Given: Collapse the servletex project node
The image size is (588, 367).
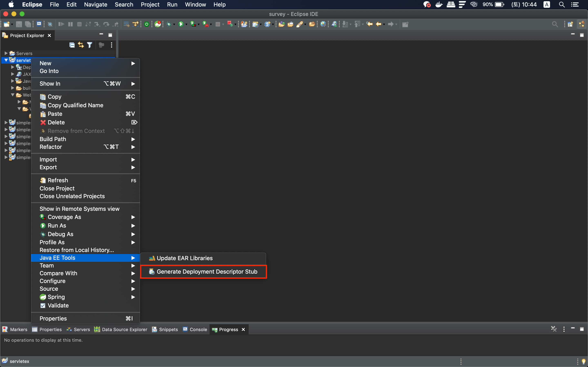Looking at the screenshot, I should tap(6, 60).
